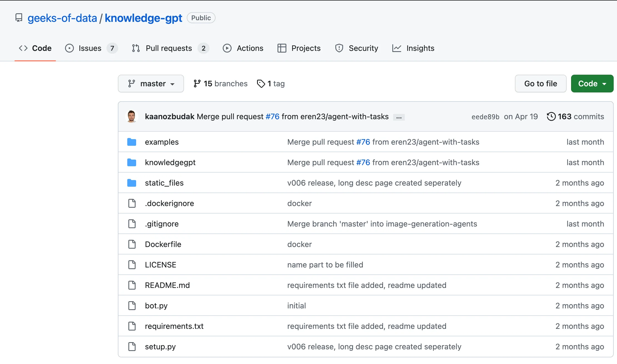Click the Dockerfile file icon
Screen dimensions: 617x364
coord(132,244)
